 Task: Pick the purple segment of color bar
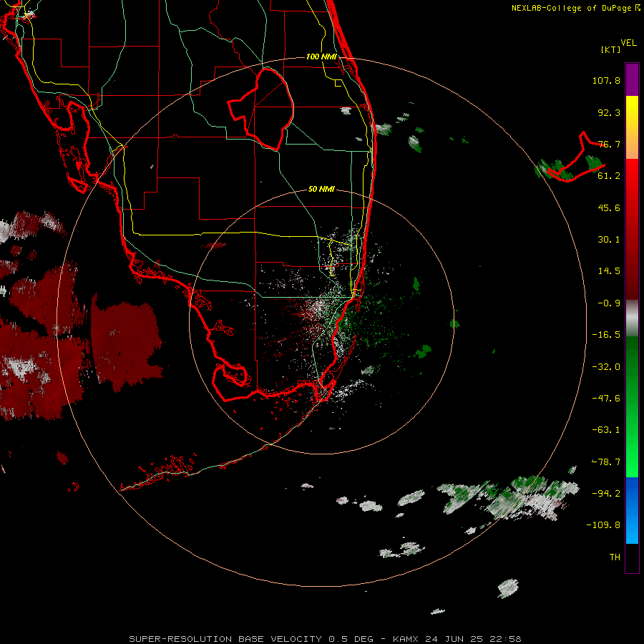632,79
